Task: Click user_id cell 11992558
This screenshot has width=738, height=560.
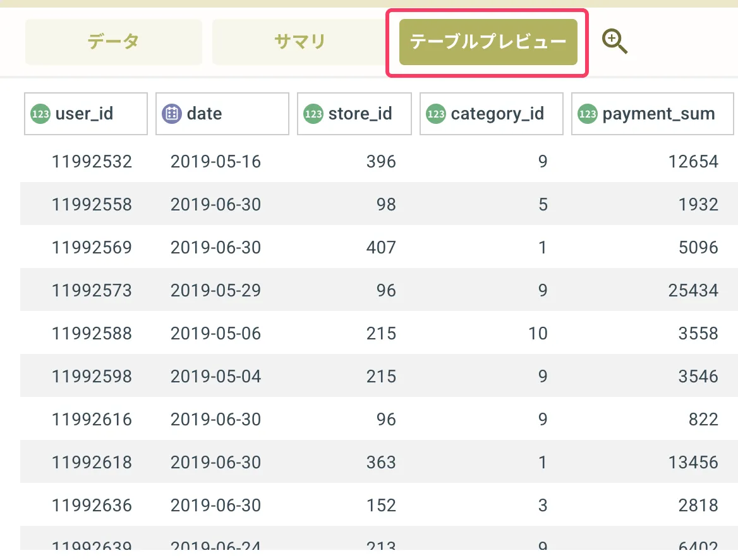Action: [92, 204]
